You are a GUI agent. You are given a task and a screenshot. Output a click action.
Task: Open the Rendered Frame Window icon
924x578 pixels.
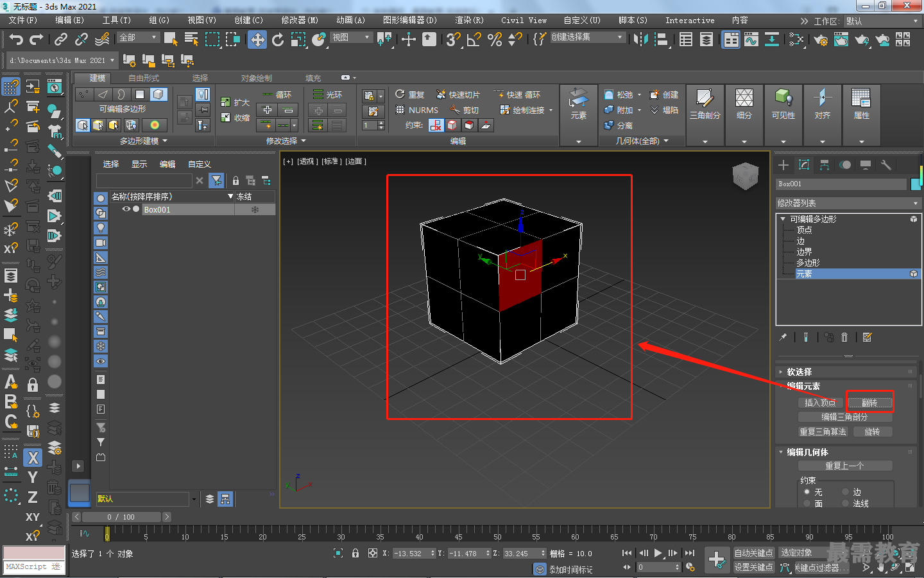[x=841, y=40]
